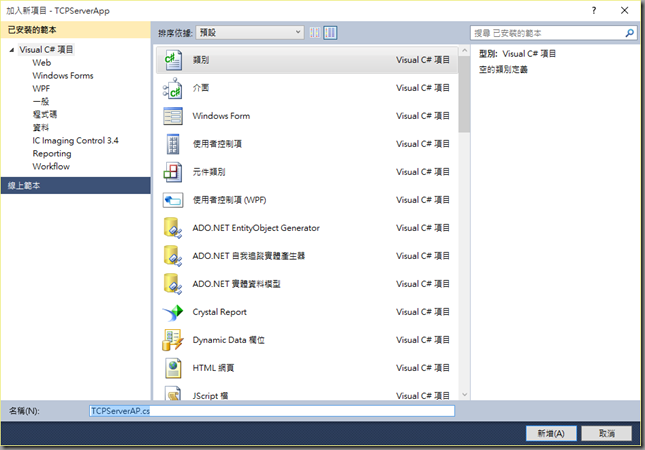Select the 介面 interface template icon
This screenshot has height=450, width=645.
pos(173,88)
